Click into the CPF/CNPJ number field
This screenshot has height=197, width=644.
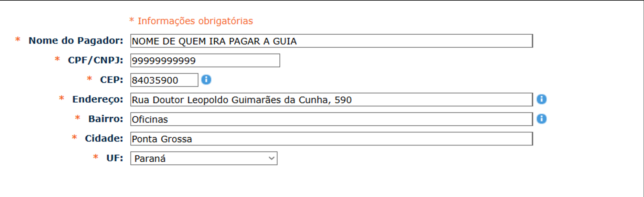(205, 60)
